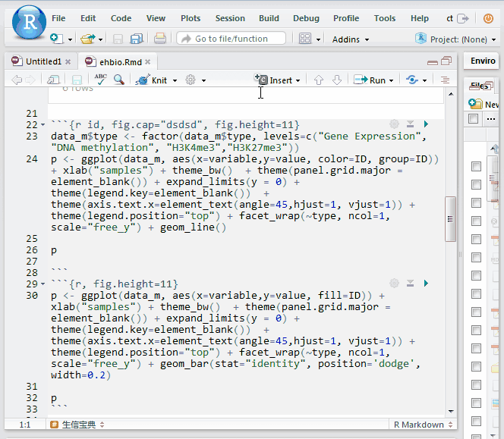Click the workspace panes grid icon
Viewport: 504px width, 439px height.
pyautogui.click(x=304, y=39)
